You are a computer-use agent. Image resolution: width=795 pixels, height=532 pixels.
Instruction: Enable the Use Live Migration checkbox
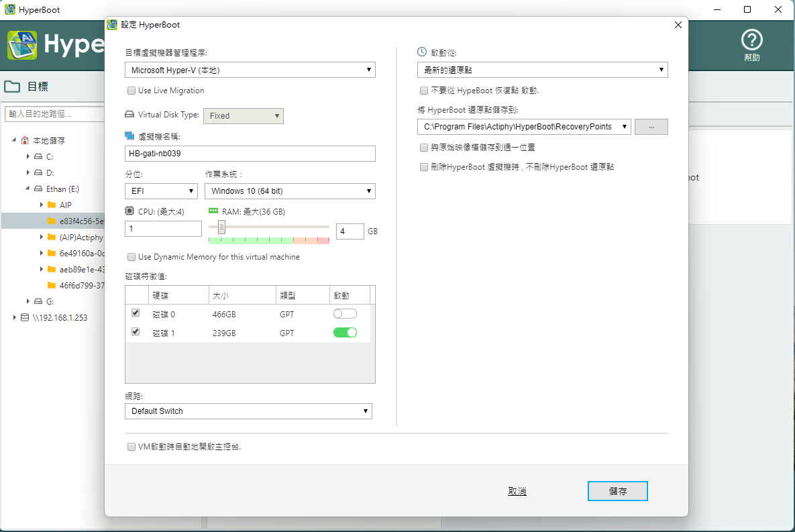(x=131, y=91)
